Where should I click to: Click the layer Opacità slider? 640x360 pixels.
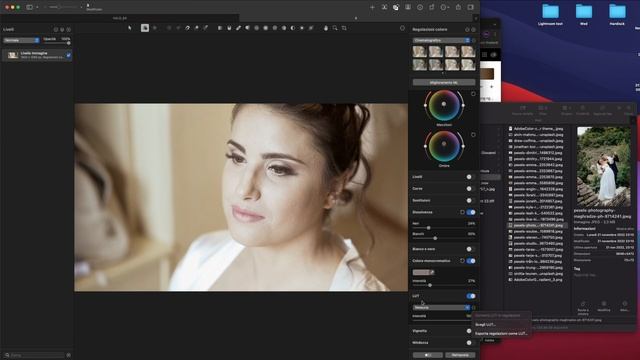tap(57, 43)
